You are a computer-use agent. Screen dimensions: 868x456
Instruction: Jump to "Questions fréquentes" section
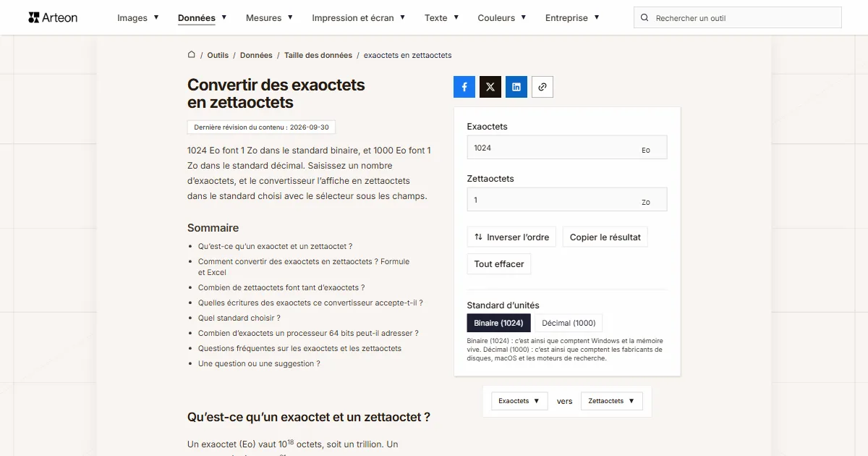(299, 348)
